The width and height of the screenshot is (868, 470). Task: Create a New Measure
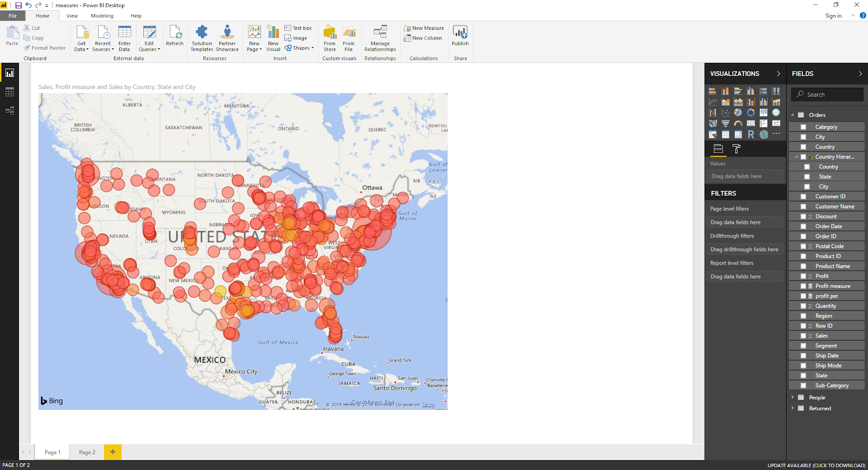(x=424, y=28)
